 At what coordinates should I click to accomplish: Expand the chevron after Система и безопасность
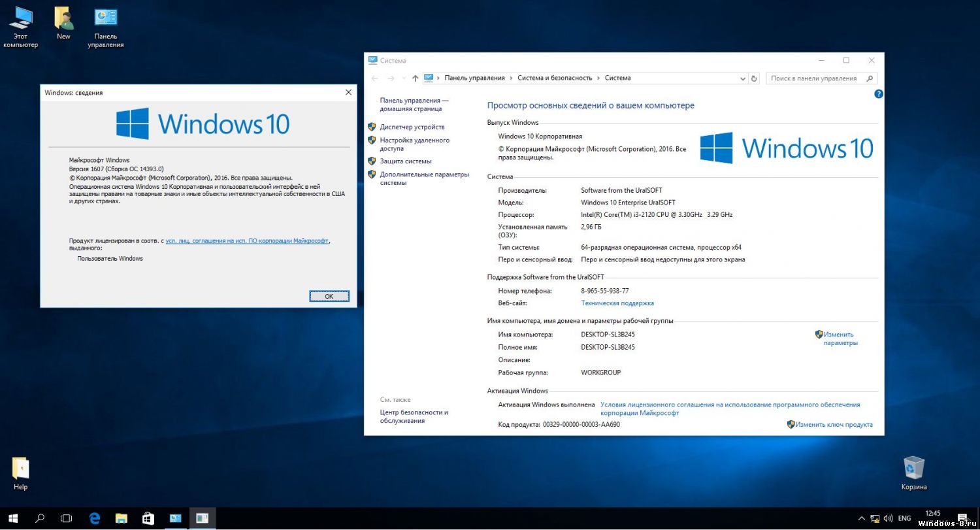598,78
